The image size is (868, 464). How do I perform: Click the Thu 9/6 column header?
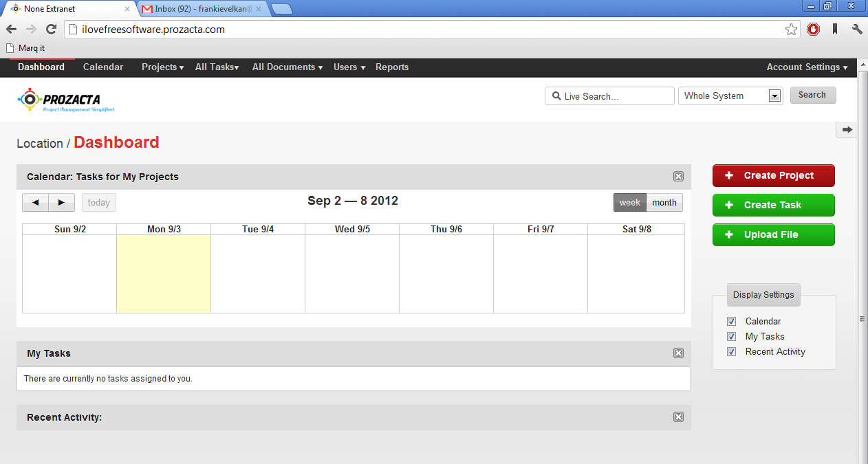point(446,230)
